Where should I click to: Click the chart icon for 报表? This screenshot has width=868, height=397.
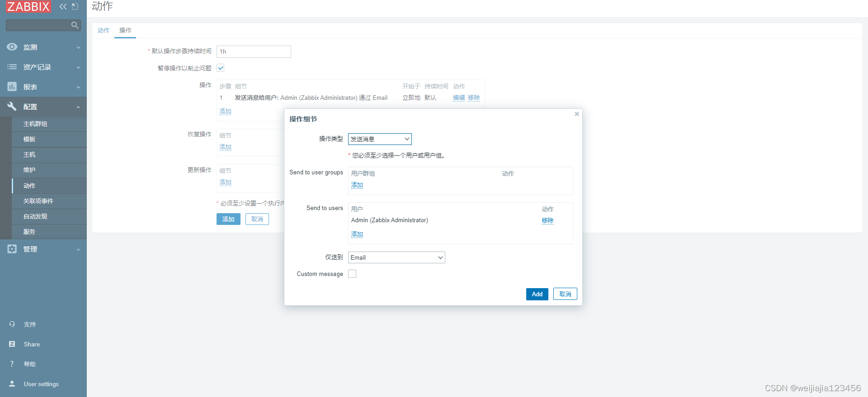12,87
